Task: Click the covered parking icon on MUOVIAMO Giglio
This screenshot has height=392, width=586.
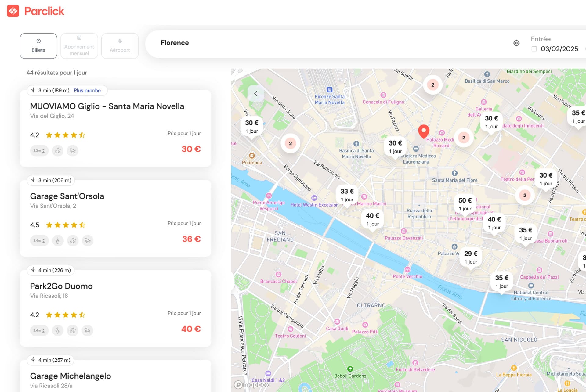Action: coord(58,151)
